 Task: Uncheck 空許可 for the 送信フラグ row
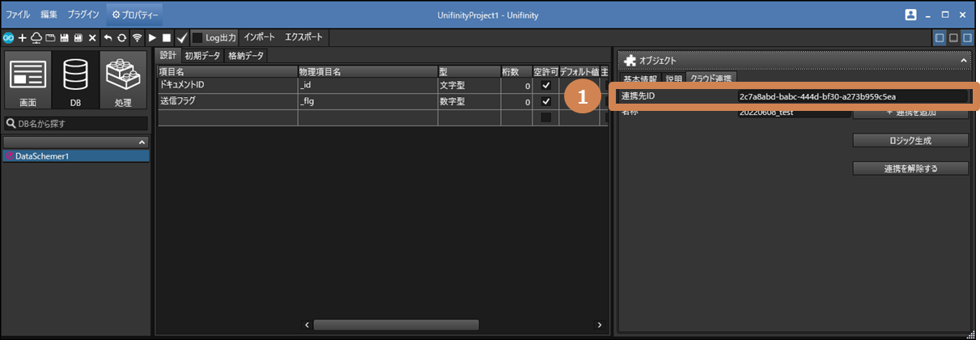click(546, 101)
